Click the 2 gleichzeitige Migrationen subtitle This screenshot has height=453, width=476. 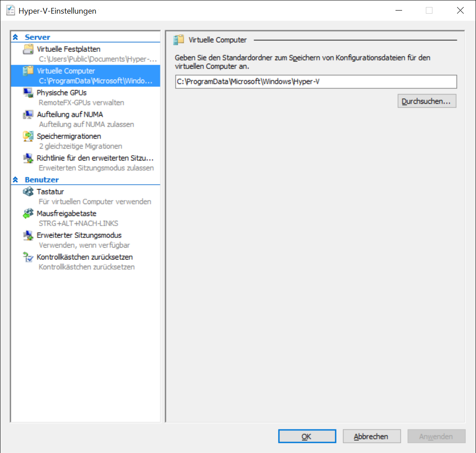81,146
